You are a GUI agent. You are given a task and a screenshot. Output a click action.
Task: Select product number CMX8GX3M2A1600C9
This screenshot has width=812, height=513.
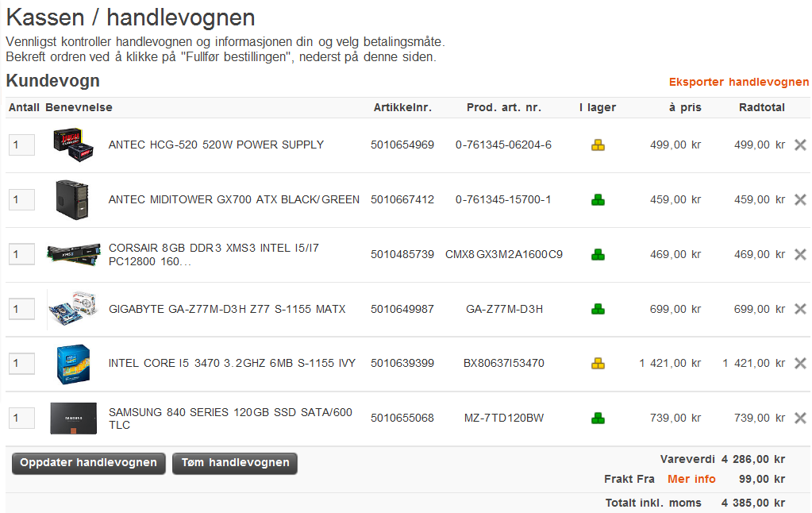504,254
